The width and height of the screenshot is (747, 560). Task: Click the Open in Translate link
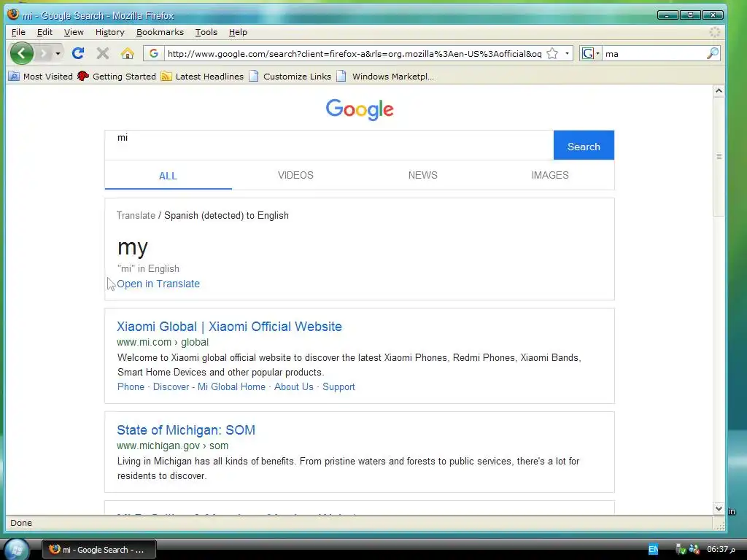[158, 284]
